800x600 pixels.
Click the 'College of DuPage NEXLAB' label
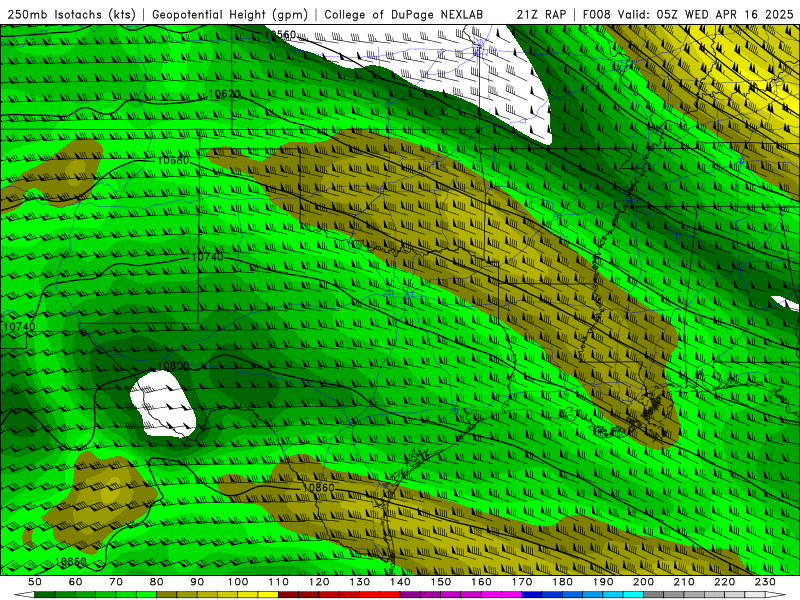point(403,15)
